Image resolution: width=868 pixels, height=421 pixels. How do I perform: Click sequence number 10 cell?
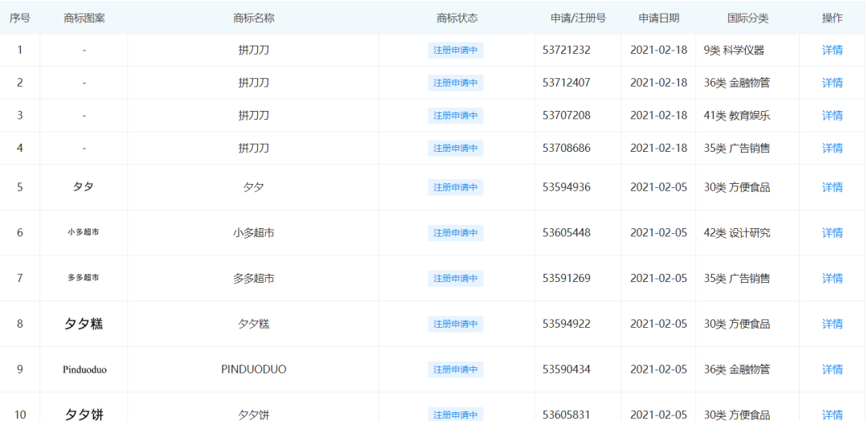[20, 415]
